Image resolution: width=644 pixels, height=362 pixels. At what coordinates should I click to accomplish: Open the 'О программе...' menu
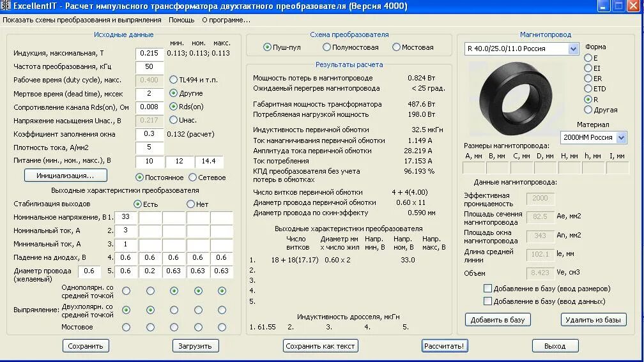click(x=226, y=20)
